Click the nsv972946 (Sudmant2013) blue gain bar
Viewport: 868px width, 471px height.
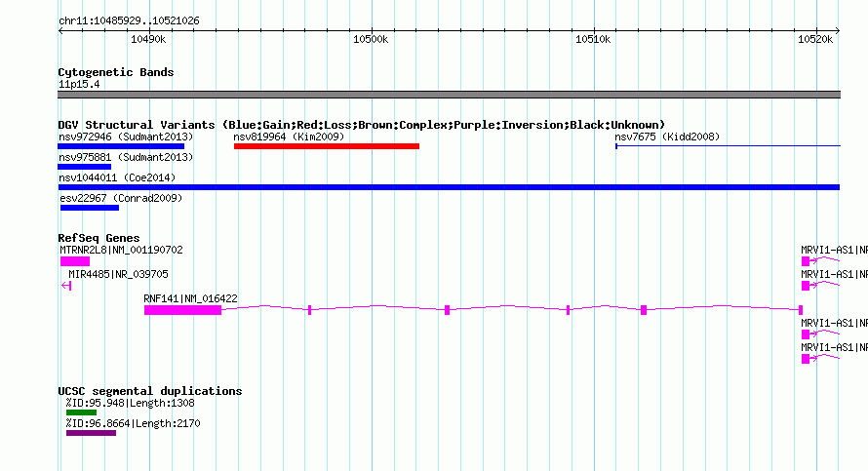[x=121, y=146]
